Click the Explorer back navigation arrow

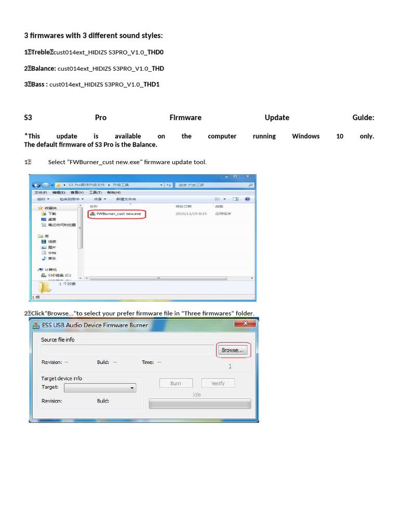36,185
